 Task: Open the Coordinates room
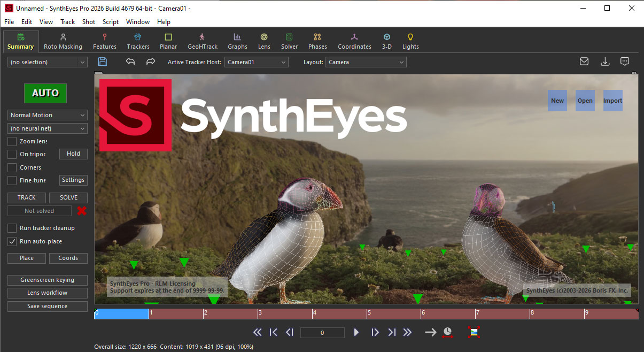354,41
